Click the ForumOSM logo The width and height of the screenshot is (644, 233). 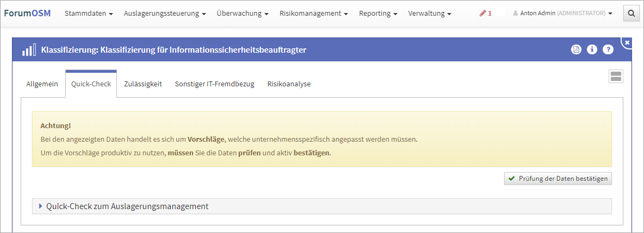click(x=27, y=13)
